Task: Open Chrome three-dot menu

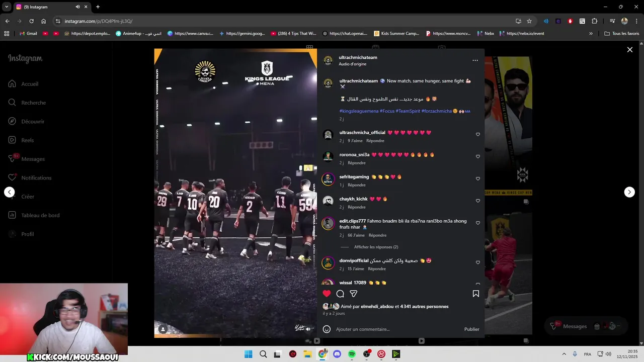Action: [x=636, y=21]
